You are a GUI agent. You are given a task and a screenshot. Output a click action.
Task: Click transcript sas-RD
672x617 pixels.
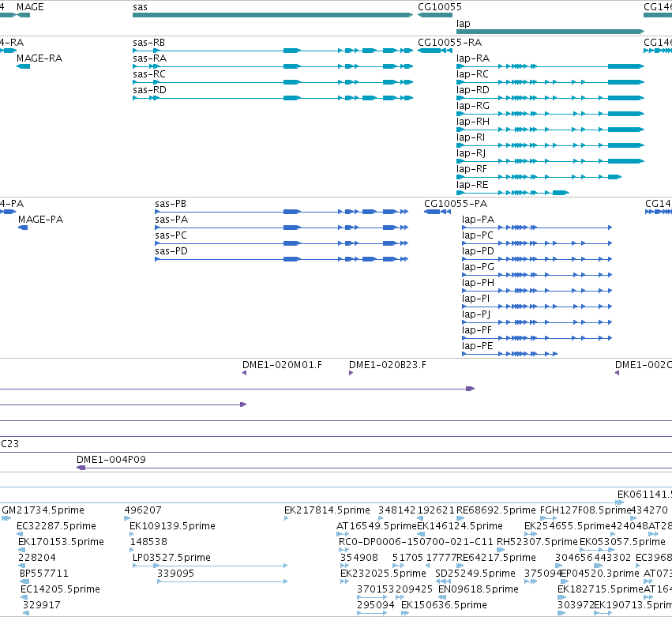click(272, 98)
